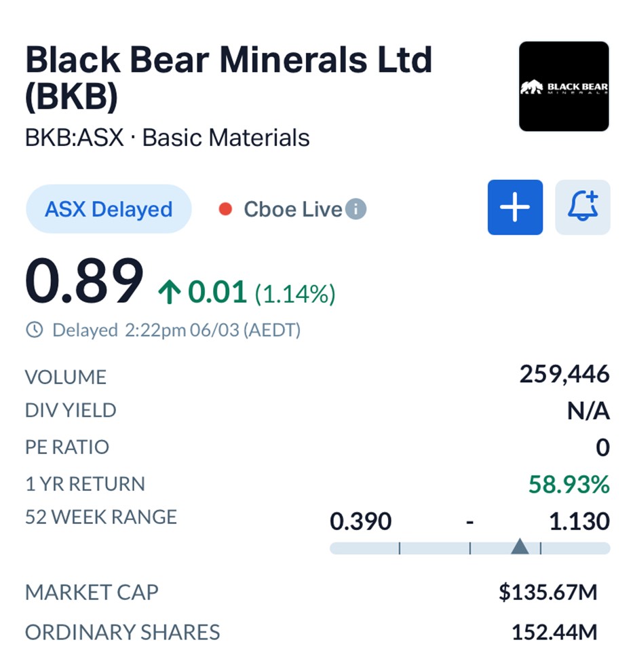Click the red Cboe Live status dot

tap(225, 209)
